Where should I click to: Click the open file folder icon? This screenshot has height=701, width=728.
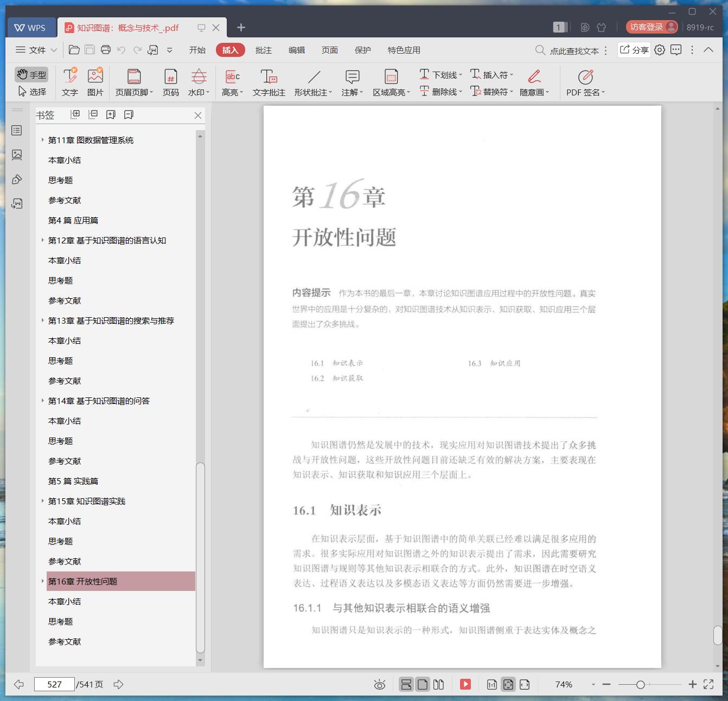pyautogui.click(x=74, y=50)
